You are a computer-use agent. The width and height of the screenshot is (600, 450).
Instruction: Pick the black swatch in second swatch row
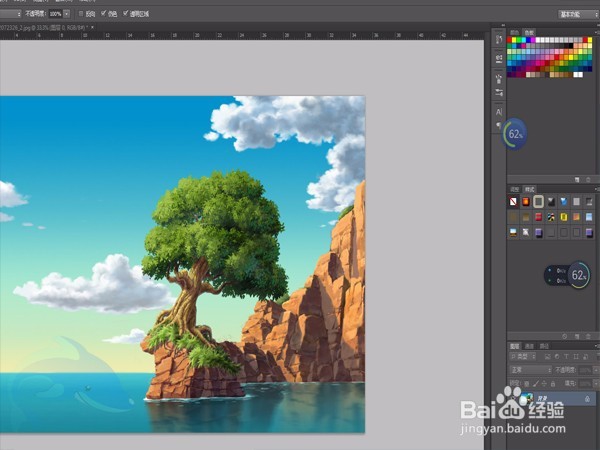(x=570, y=46)
